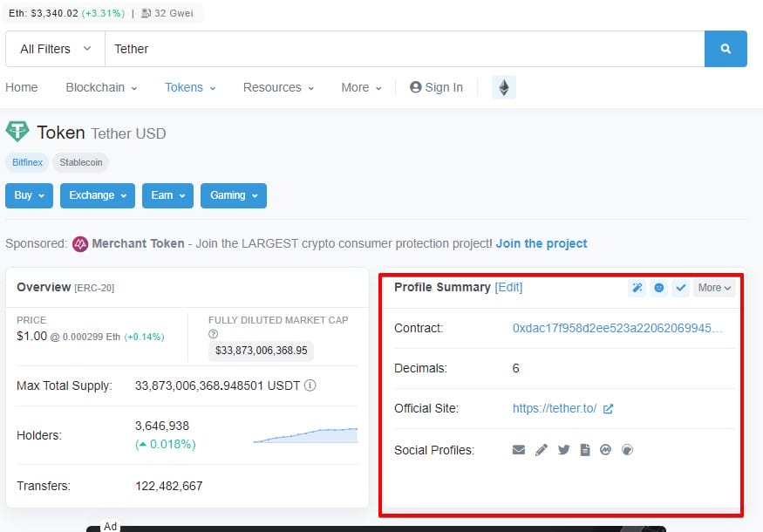Click the $1.00 price value
763x532 pixels.
pyautogui.click(x=31, y=337)
